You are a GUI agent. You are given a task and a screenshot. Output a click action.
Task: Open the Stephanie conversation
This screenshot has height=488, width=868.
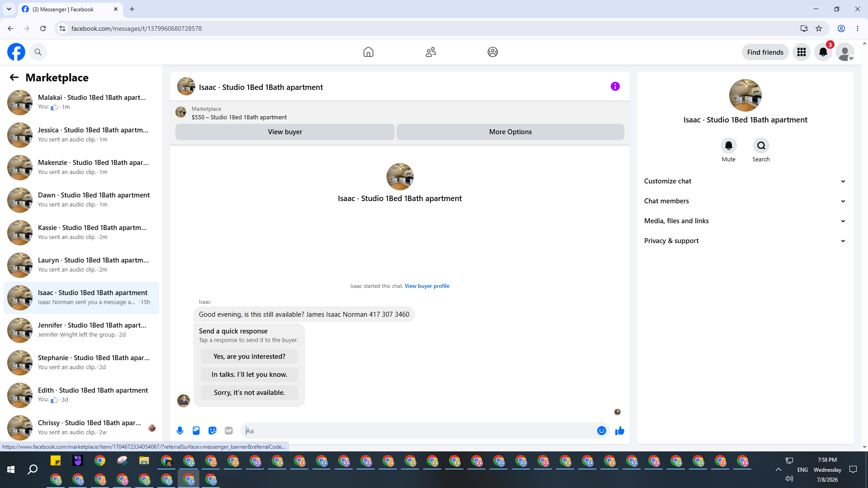[x=81, y=362]
